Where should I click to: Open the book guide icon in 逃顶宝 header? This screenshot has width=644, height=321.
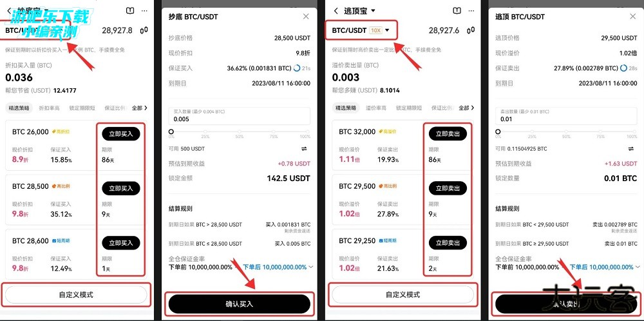tap(457, 11)
